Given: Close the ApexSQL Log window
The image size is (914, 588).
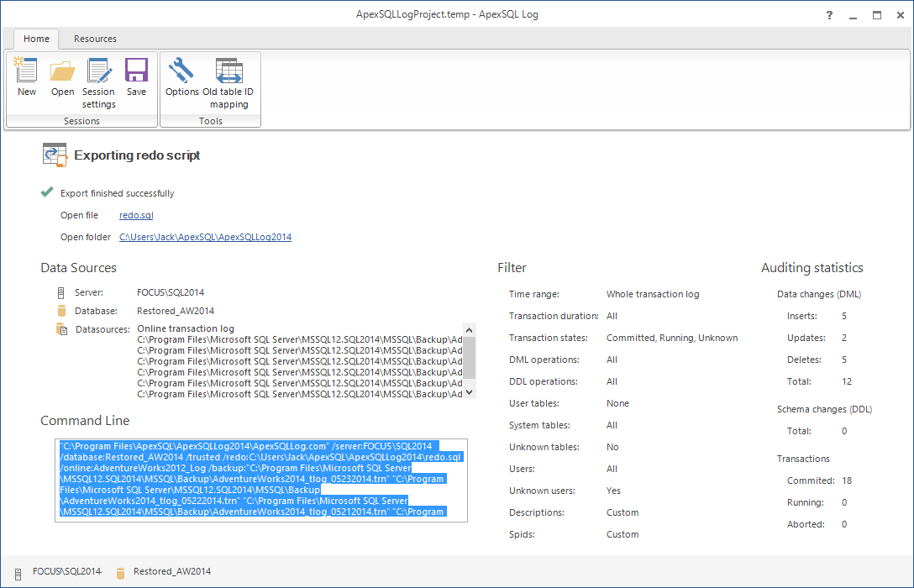Looking at the screenshot, I should tap(900, 15).
